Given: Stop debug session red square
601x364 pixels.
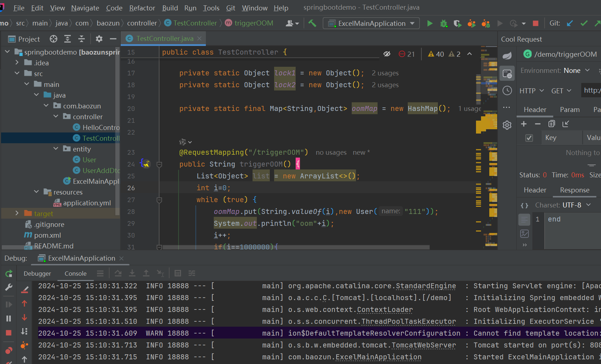Looking at the screenshot, I should point(9,333).
